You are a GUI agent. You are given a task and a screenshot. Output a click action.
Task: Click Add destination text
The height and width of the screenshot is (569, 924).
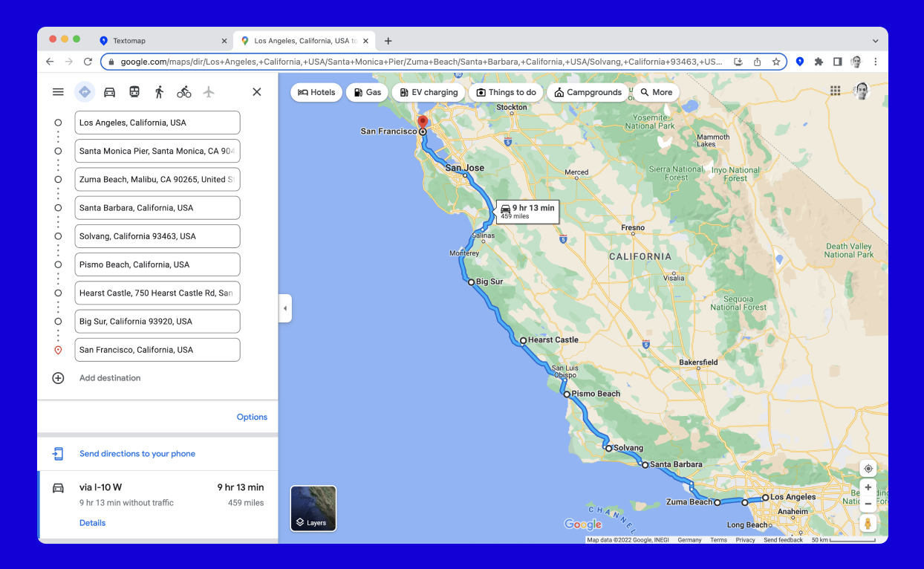pyautogui.click(x=110, y=378)
